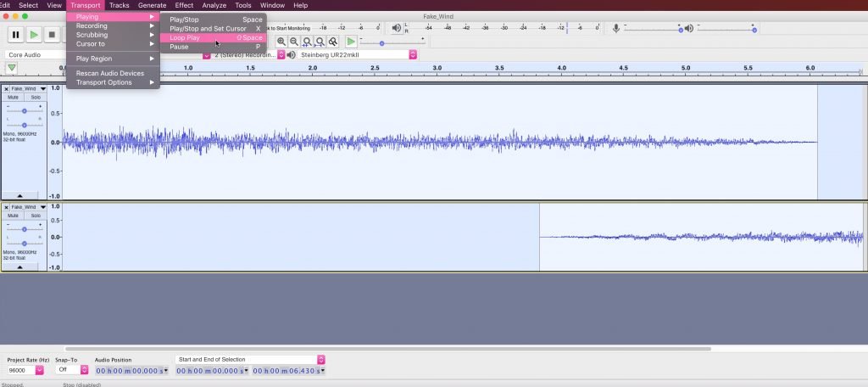Click the 3.0 mark on the timeline ruler
The width and height of the screenshot is (868, 387).
click(437, 68)
